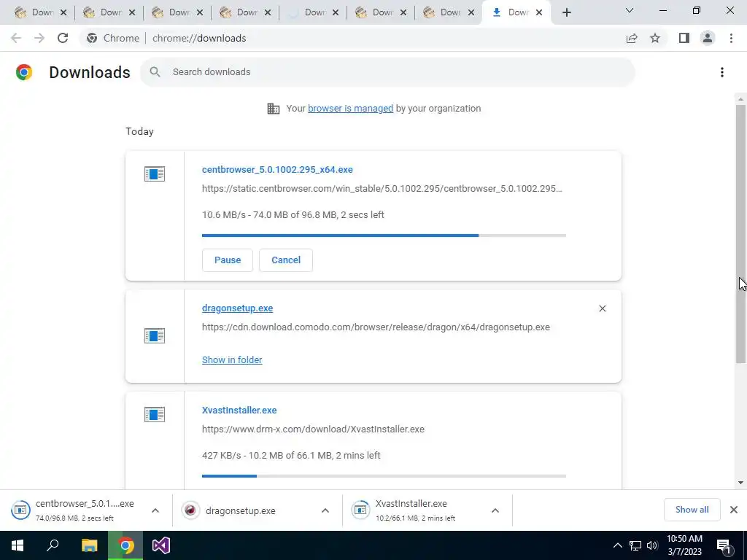Open centbrowser_5.0.1002.295_x64.exe file link
Viewport: 747px width, 560px height.
[x=277, y=169]
